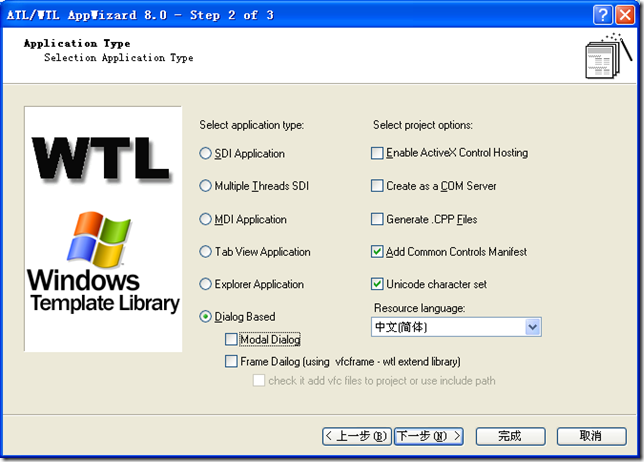
Task: Click 'Select application type:' label
Action: [x=252, y=125]
